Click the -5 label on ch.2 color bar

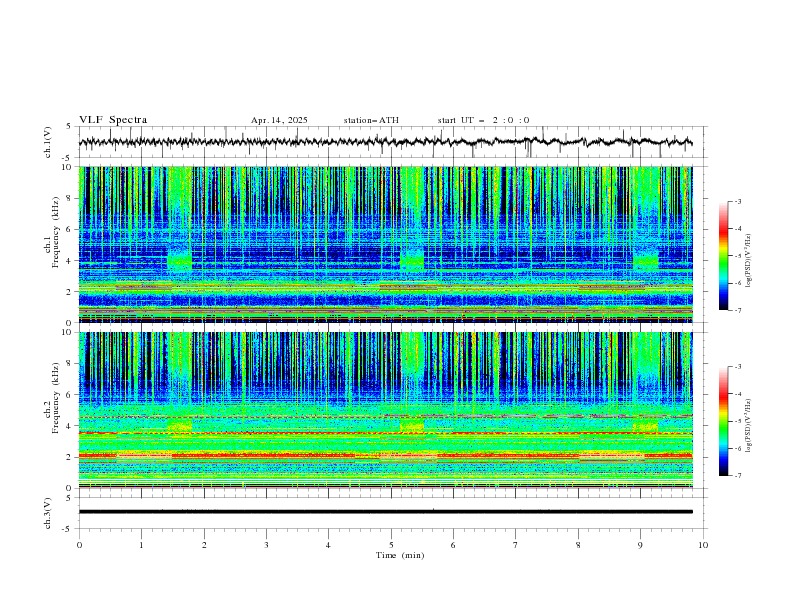[x=738, y=421]
